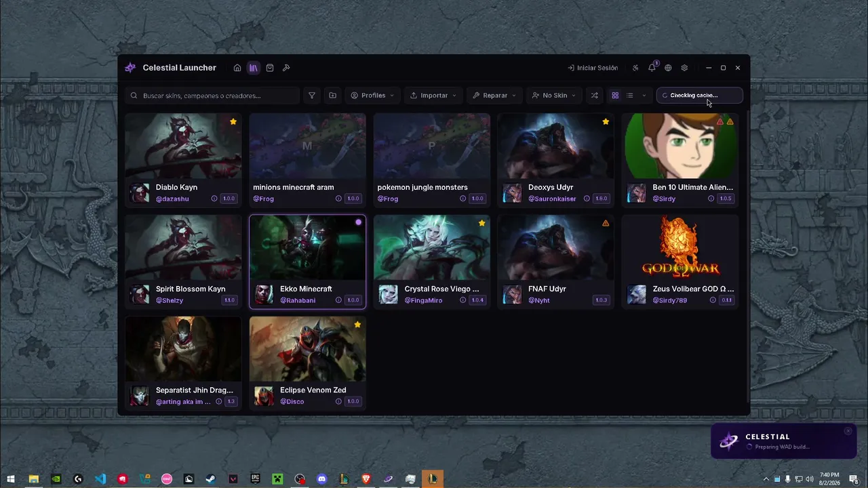This screenshot has width=868, height=488.
Task: Open Discord from the taskbar
Action: pos(322,479)
